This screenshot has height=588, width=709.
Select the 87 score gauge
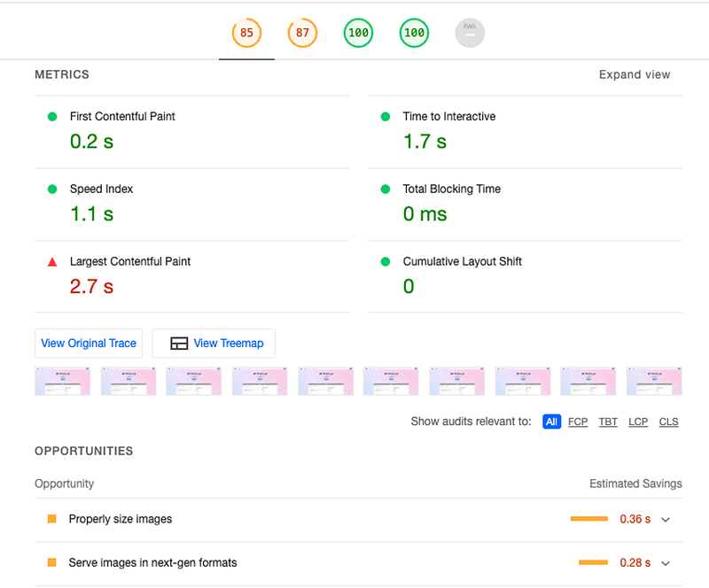[x=302, y=33]
